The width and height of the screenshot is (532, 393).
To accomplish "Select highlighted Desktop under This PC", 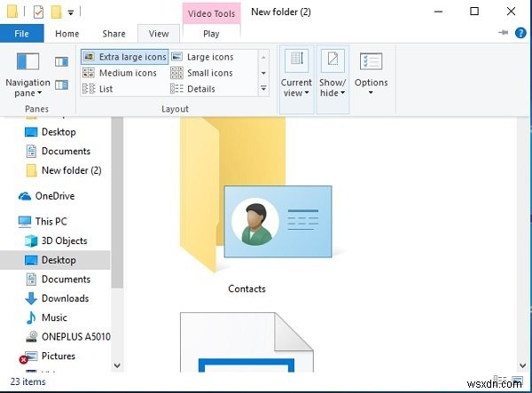I will (55, 260).
